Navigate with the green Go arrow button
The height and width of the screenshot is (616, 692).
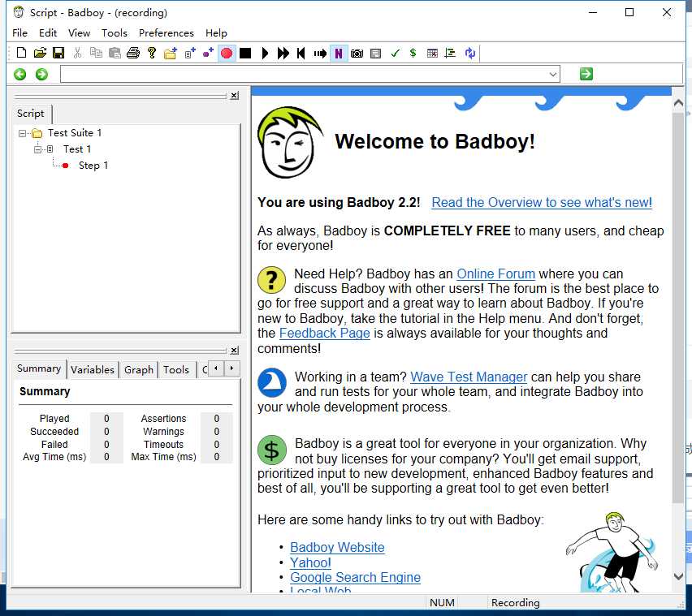coord(586,74)
